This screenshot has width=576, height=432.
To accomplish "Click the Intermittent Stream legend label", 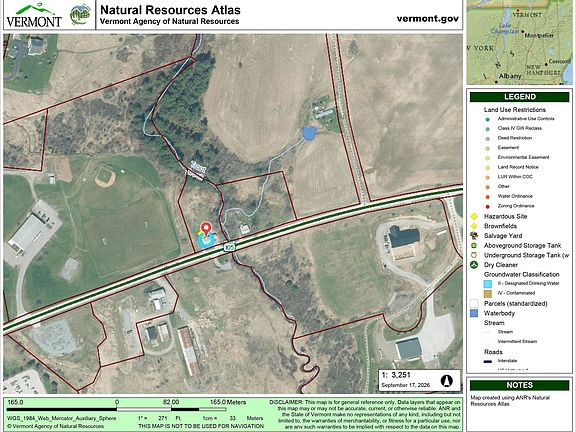I will (x=517, y=342).
